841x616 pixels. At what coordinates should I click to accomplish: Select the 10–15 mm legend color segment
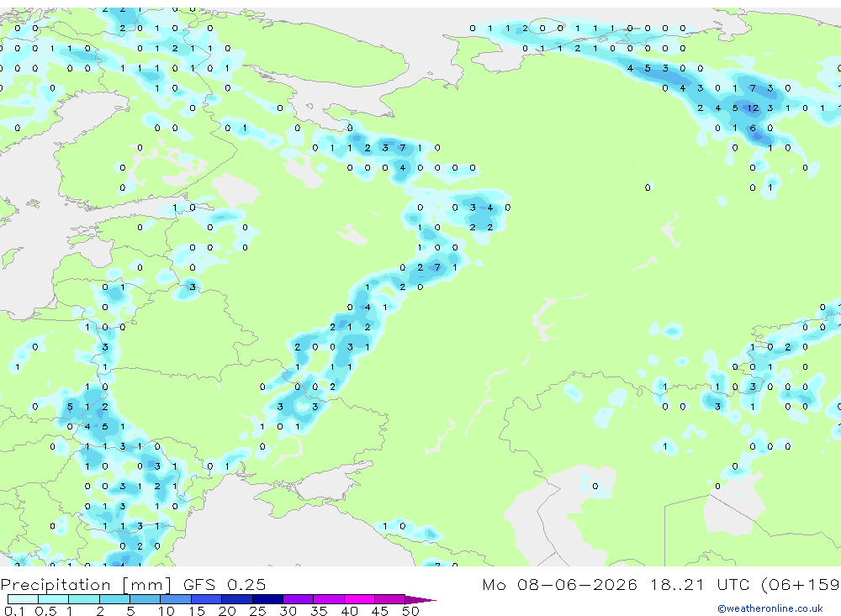[176, 599]
